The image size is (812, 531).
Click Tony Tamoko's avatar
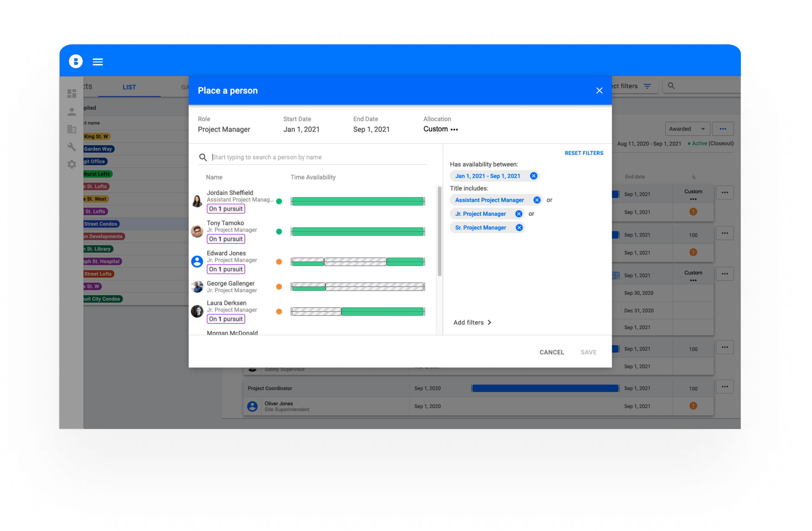click(197, 232)
